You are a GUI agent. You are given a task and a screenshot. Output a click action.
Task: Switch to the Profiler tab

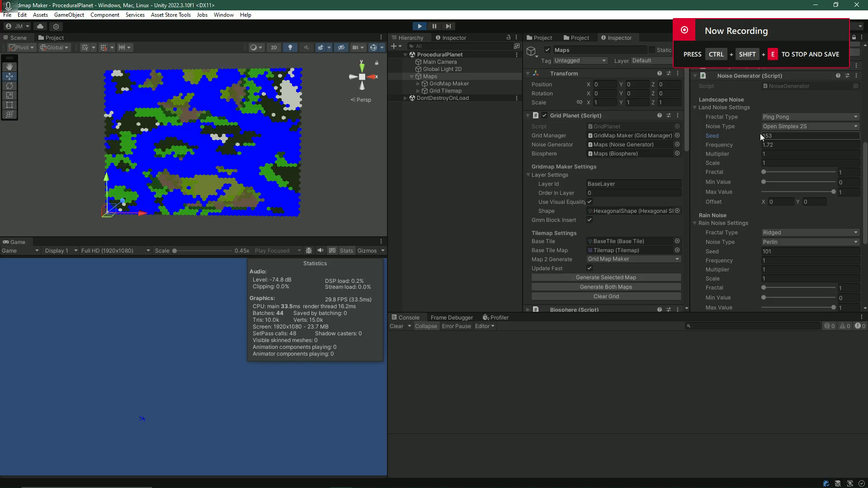pos(495,318)
